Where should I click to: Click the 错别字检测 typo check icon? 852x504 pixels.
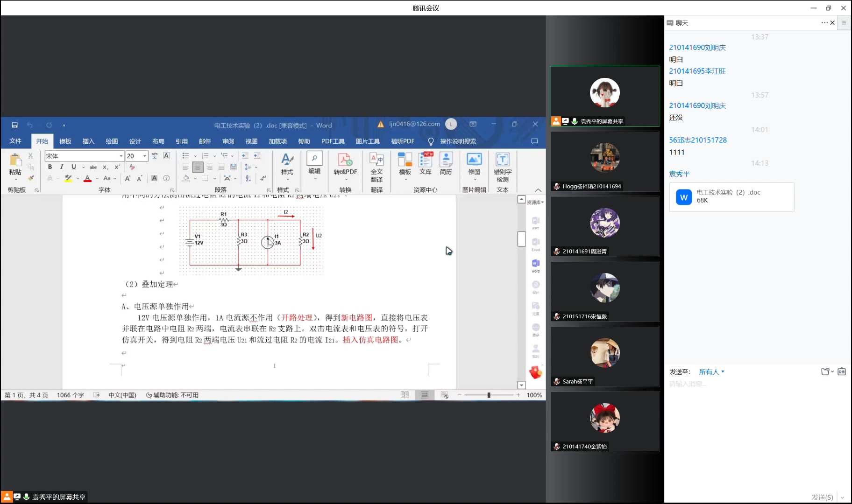(x=503, y=159)
